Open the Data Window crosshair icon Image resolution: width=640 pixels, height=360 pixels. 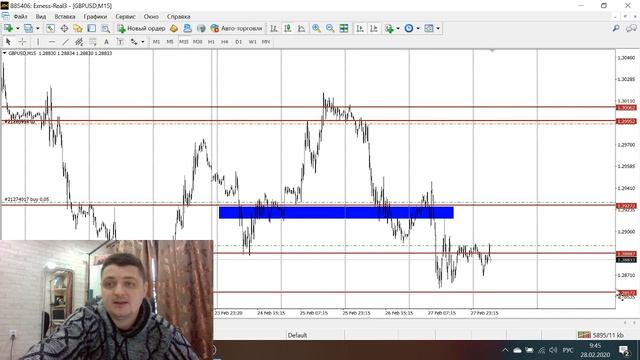[64, 28]
